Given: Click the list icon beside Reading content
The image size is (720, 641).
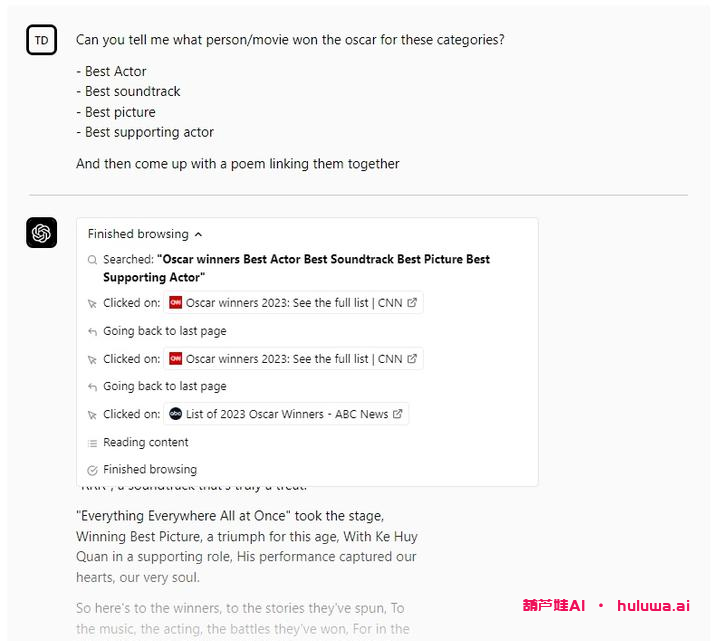Looking at the screenshot, I should (x=92, y=442).
